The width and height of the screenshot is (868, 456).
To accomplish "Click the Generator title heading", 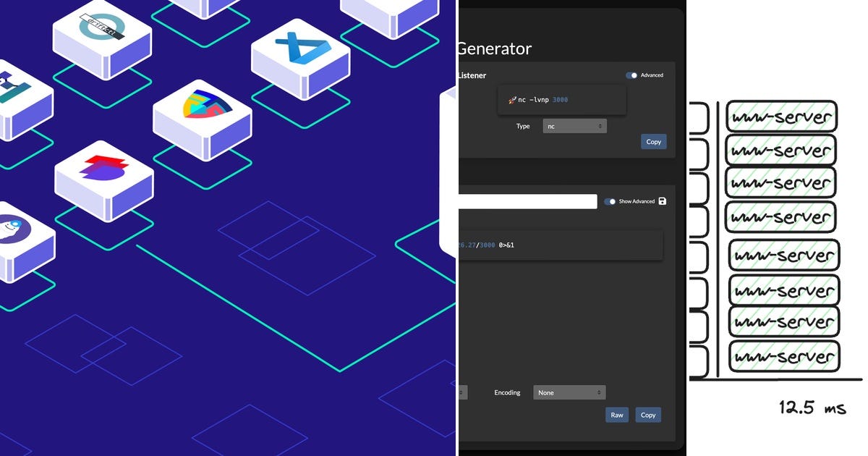I will coord(493,48).
